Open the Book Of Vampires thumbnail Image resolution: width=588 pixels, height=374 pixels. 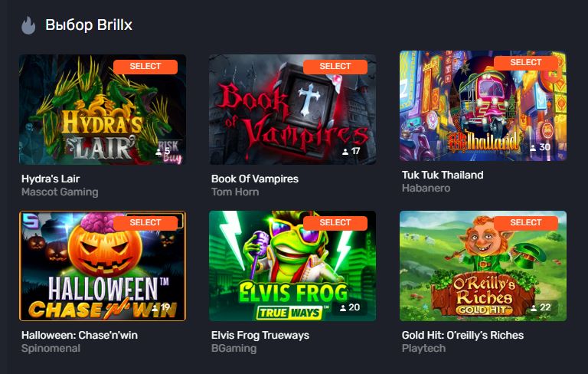tap(292, 110)
